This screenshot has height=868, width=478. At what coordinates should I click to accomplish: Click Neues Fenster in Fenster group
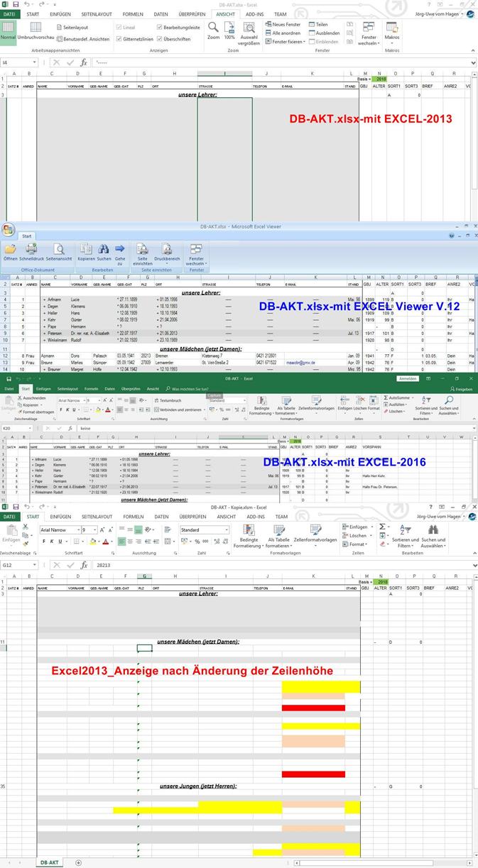(283, 24)
